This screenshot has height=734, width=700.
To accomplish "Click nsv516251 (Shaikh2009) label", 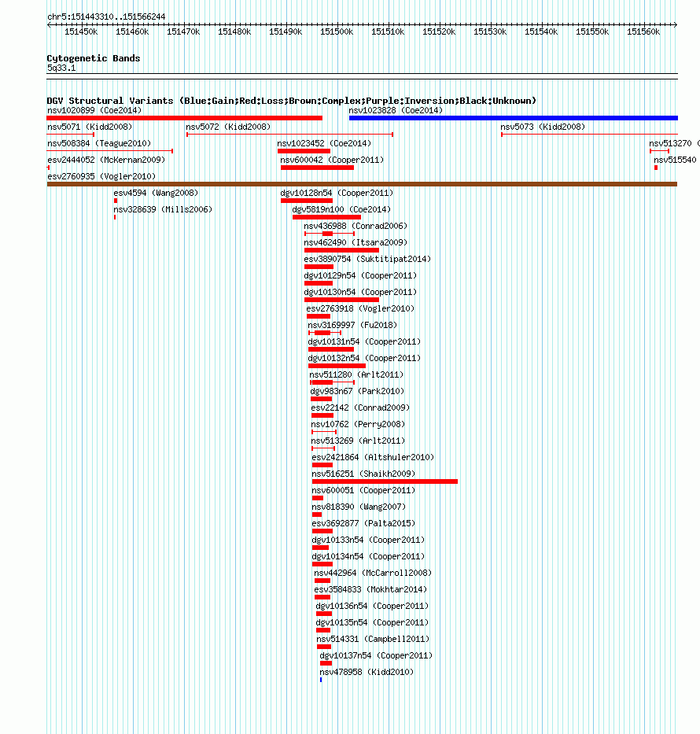I will 363,474.
